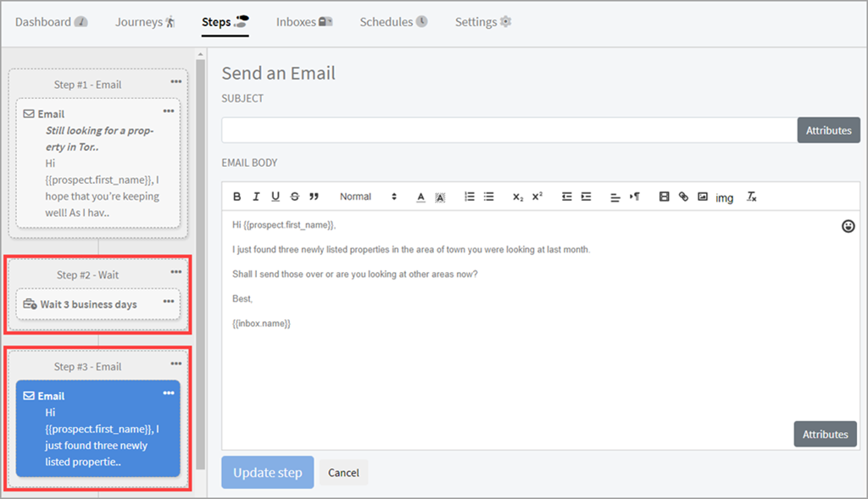
Task: Open the Schedules tab
Action: pyautogui.click(x=393, y=22)
